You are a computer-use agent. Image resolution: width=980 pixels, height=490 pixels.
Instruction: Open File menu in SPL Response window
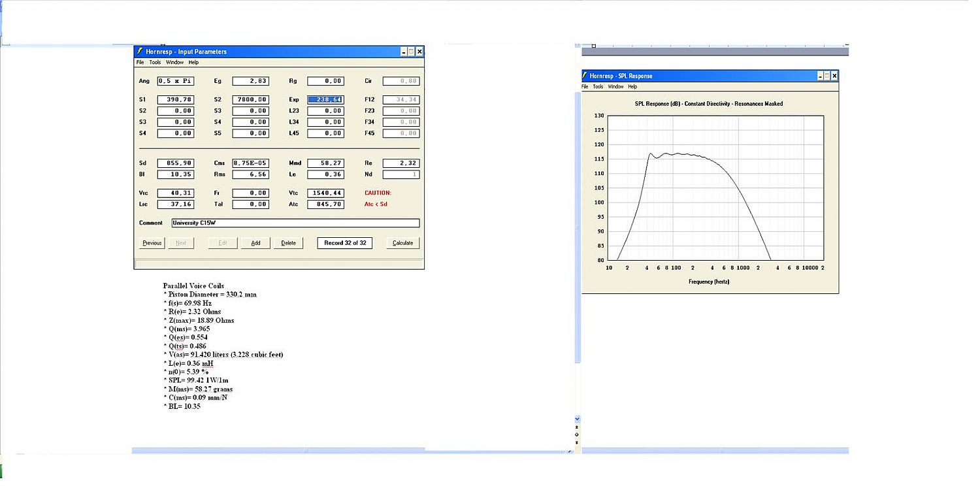tap(586, 87)
